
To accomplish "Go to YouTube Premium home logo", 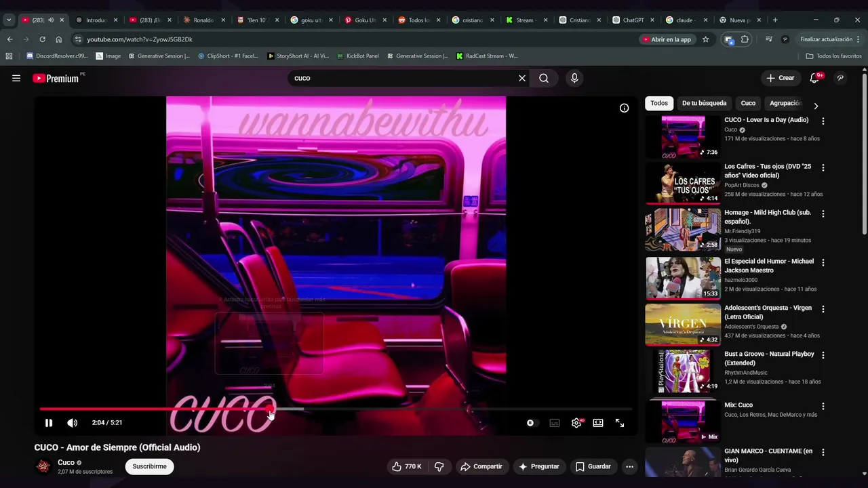I will point(56,78).
